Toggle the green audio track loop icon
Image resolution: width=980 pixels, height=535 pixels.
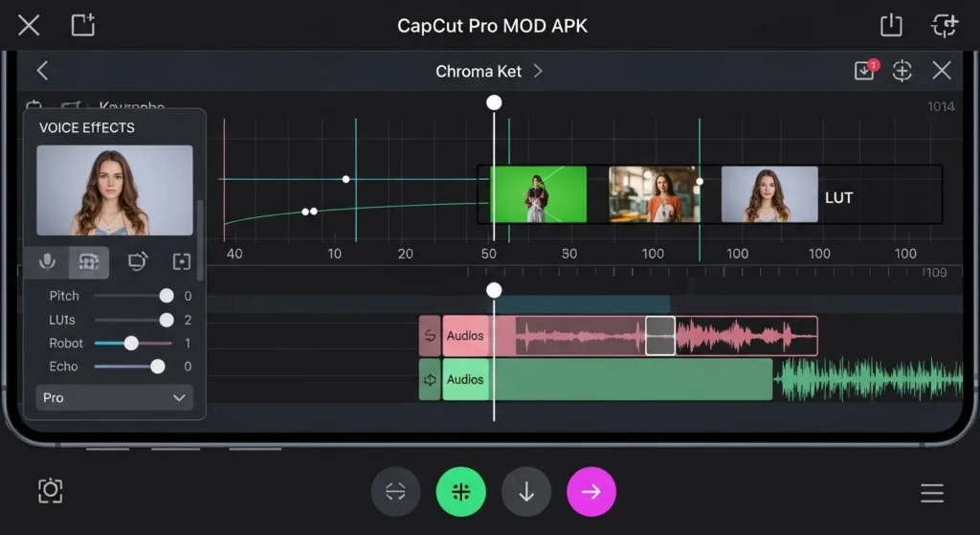tap(430, 379)
